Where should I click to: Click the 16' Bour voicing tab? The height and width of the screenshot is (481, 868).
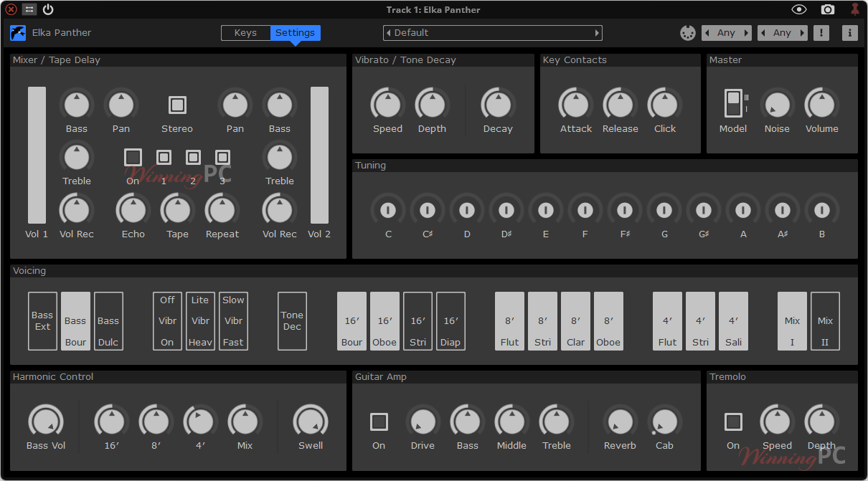352,321
